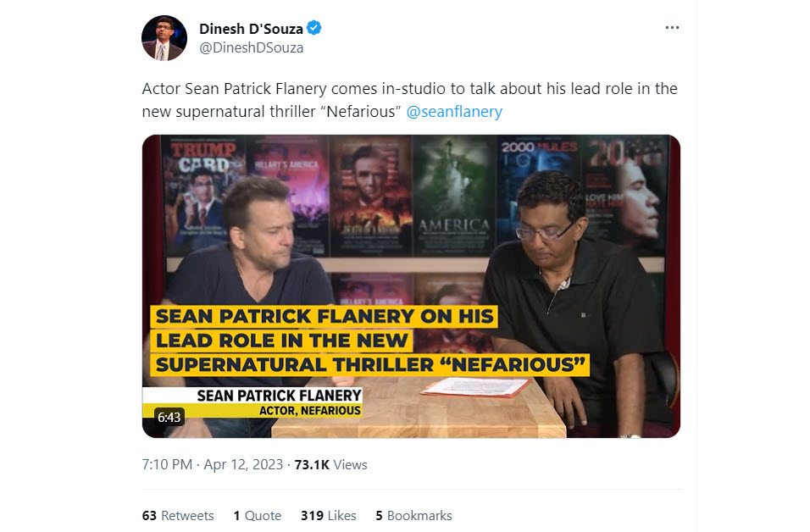Click the Sean Patrick Flanery name banner
The width and height of the screenshot is (810, 532).
click(x=252, y=402)
